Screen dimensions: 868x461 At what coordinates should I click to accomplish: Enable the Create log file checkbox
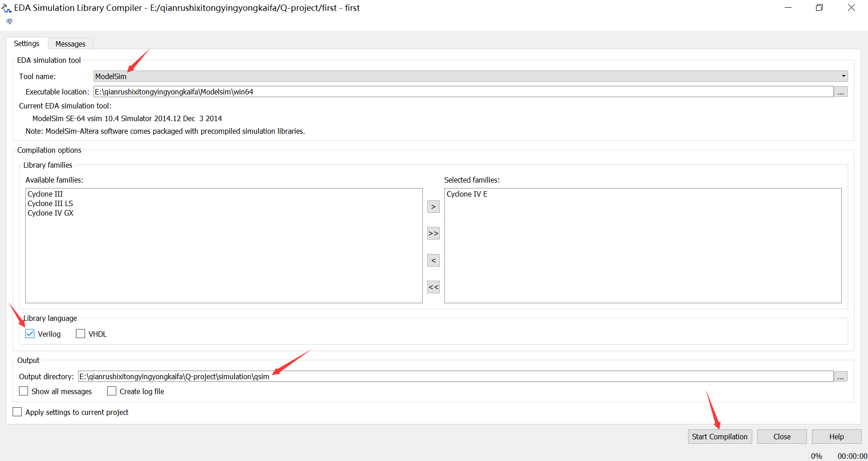tap(112, 391)
